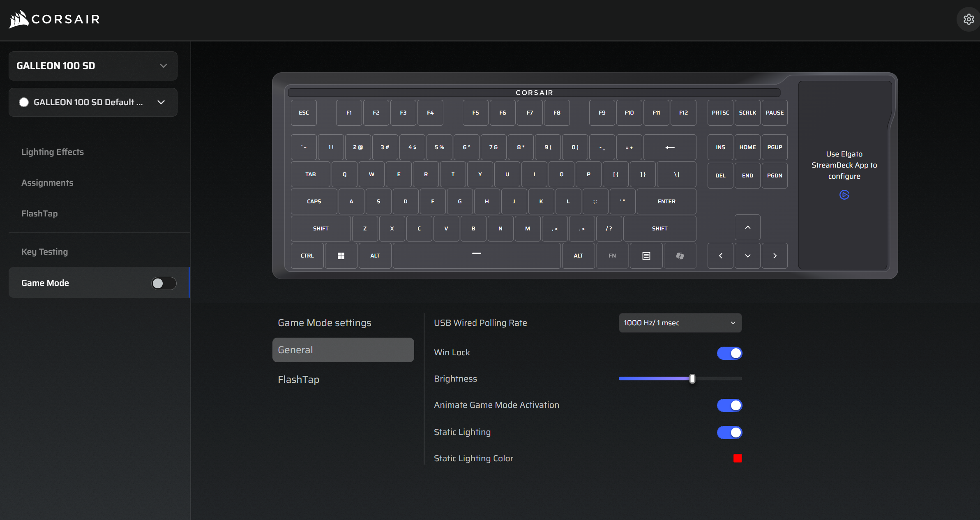Turn off Animate Game Mode Activation
Viewport: 980px width, 520px height.
point(729,405)
